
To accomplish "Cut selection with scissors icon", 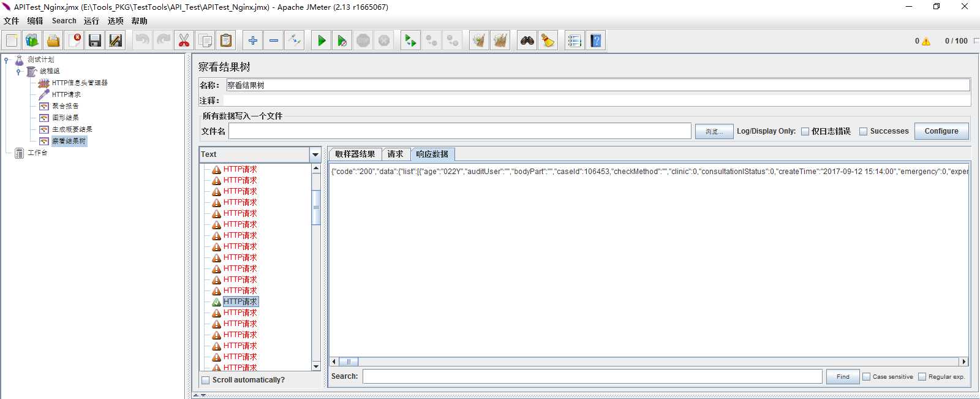I will (184, 40).
